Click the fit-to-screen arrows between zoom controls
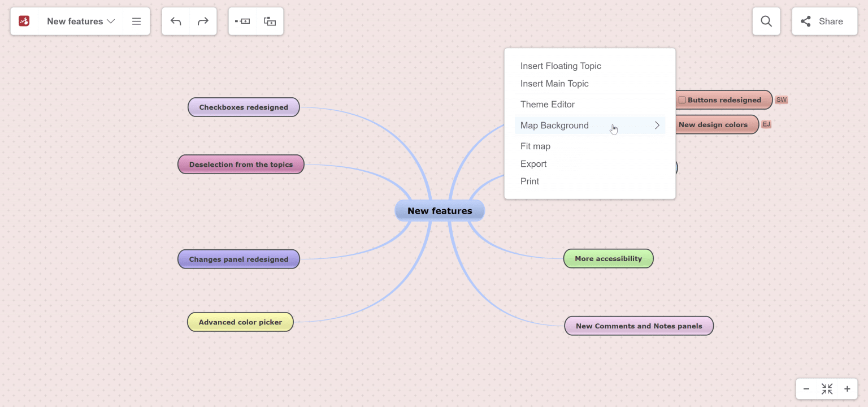 (x=827, y=389)
